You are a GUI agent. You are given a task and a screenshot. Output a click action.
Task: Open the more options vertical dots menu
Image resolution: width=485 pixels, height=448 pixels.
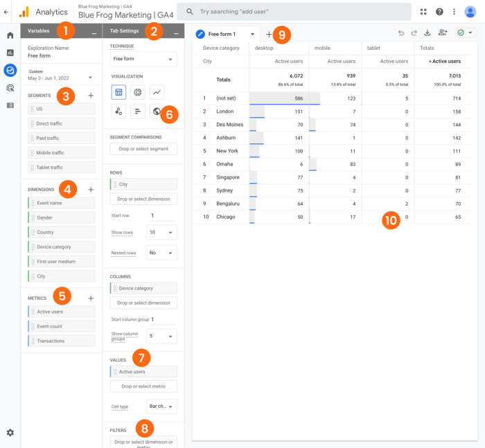pyautogui.click(x=454, y=12)
